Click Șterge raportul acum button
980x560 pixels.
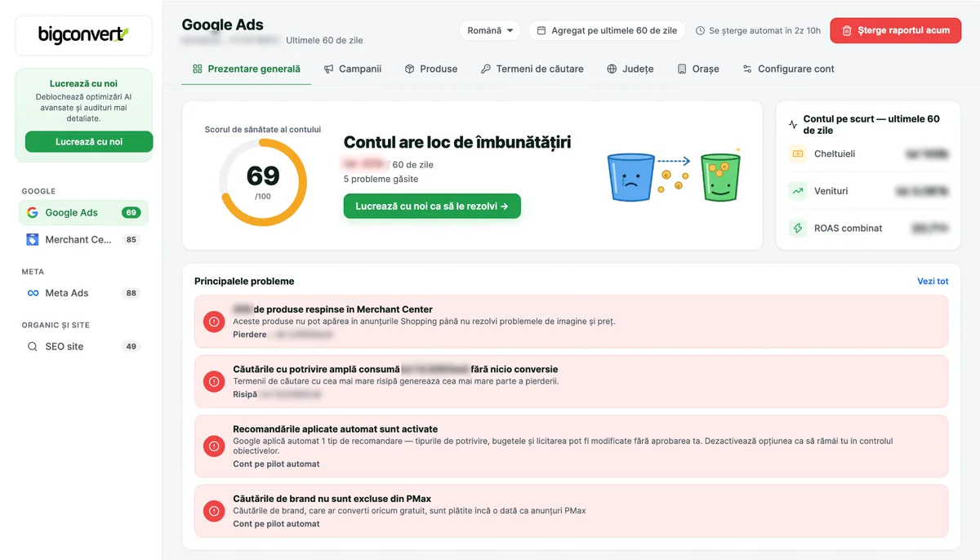895,30
